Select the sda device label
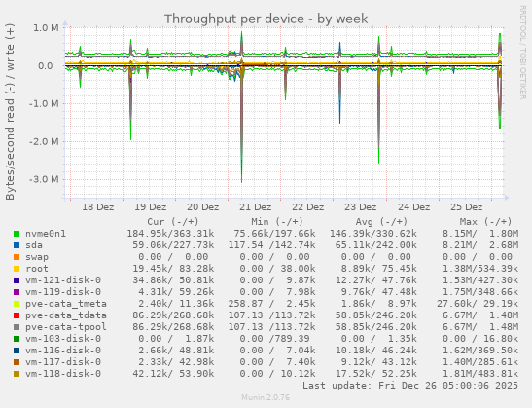Screen dimensions: 532x408 pos(34,245)
